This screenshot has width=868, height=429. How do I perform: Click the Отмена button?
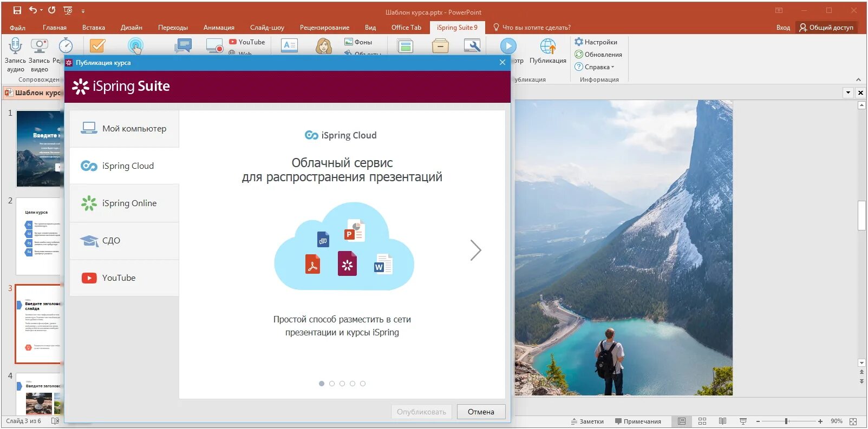pyautogui.click(x=481, y=412)
